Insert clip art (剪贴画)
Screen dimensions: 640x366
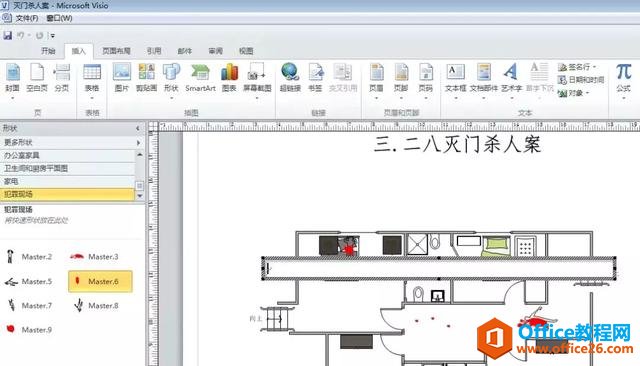point(146,78)
